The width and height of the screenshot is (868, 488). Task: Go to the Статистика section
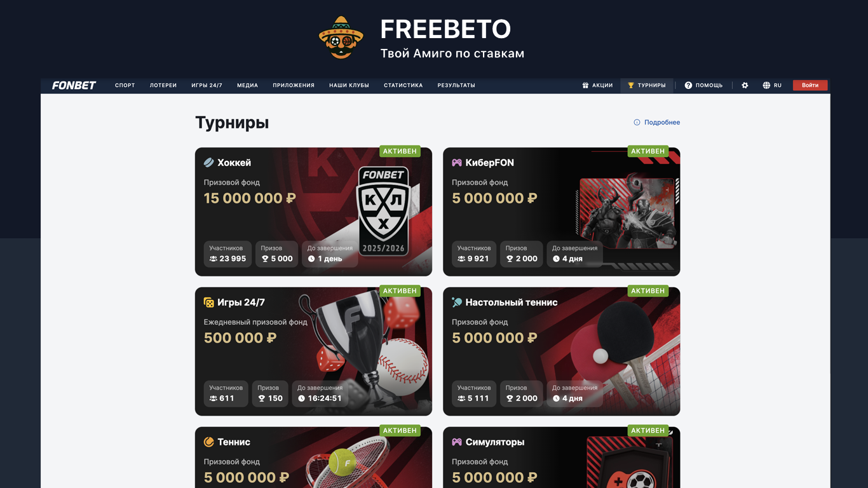point(403,85)
